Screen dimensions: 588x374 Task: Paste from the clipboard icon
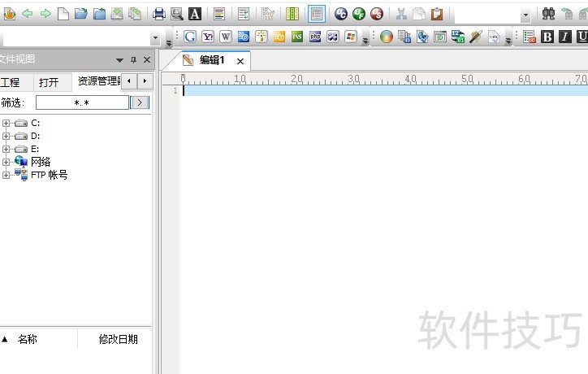coord(437,15)
